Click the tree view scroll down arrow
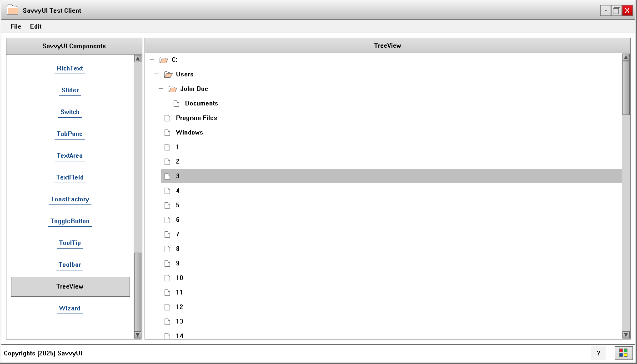 coord(626,335)
